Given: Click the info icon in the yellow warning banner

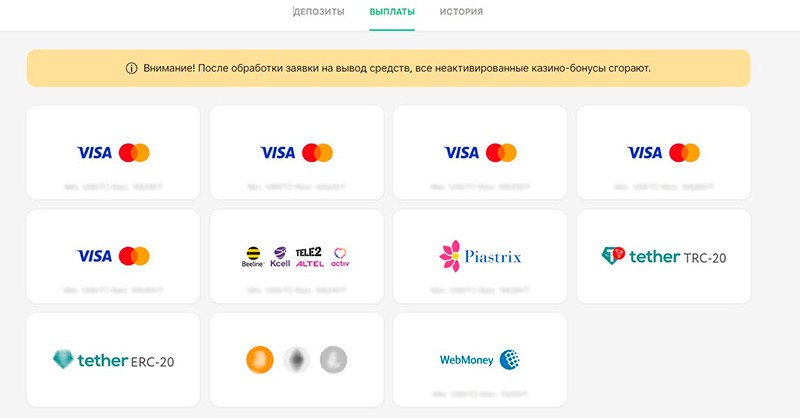Looking at the screenshot, I should (x=131, y=68).
